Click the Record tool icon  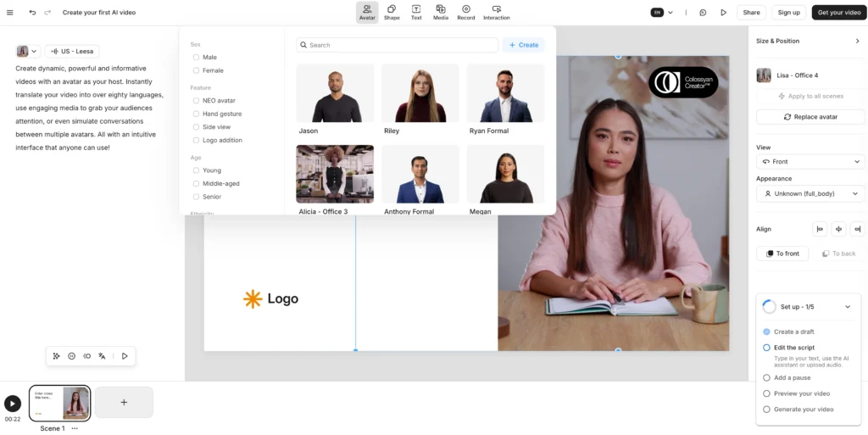pyautogui.click(x=466, y=12)
